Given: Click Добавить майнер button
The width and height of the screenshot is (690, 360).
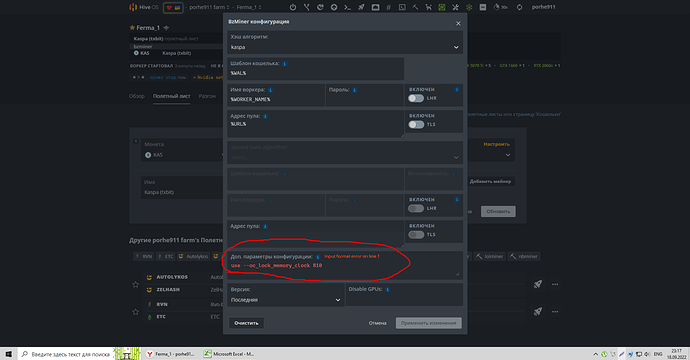Looking at the screenshot, I should click(x=490, y=181).
